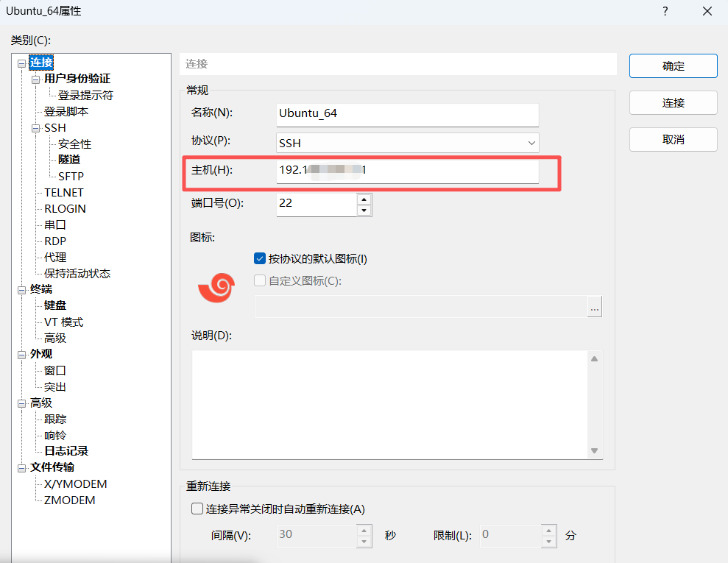Select the 文件传输 category label
This screenshot has width=728, height=563.
52,467
